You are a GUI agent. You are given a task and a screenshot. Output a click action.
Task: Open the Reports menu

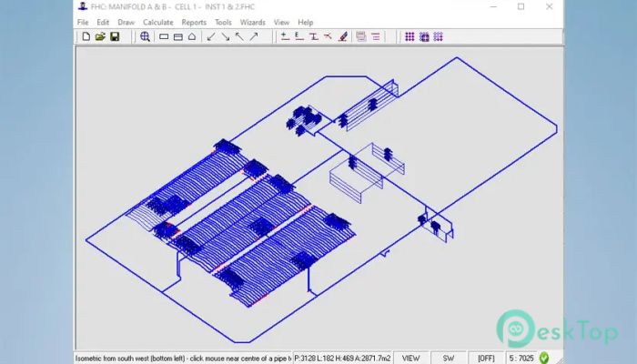pyautogui.click(x=194, y=22)
